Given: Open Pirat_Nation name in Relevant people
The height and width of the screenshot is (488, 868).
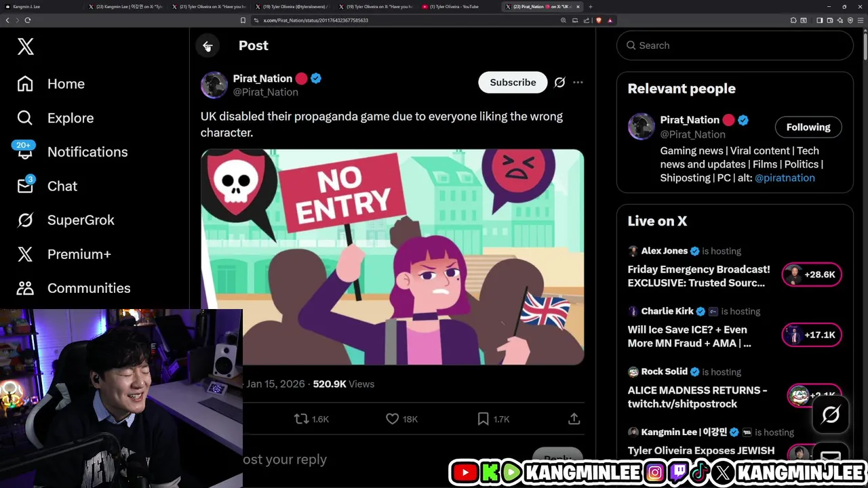Looking at the screenshot, I should point(690,120).
